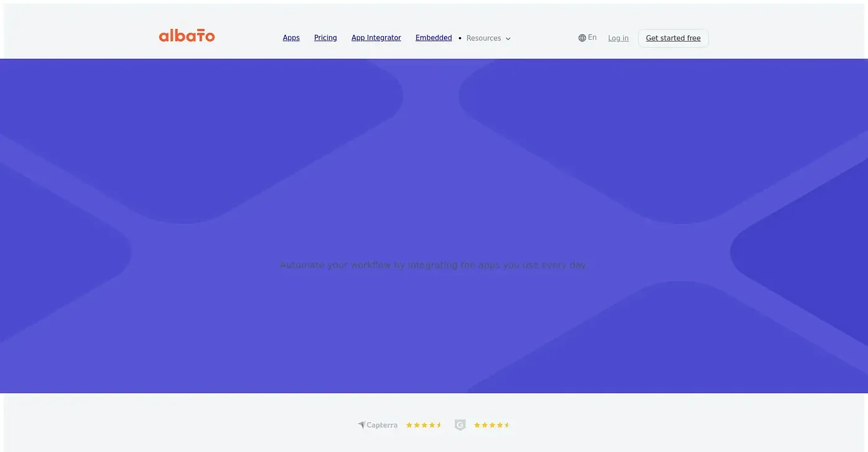This screenshot has width=868, height=452.
Task: Open the En language selector
Action: tap(588, 38)
